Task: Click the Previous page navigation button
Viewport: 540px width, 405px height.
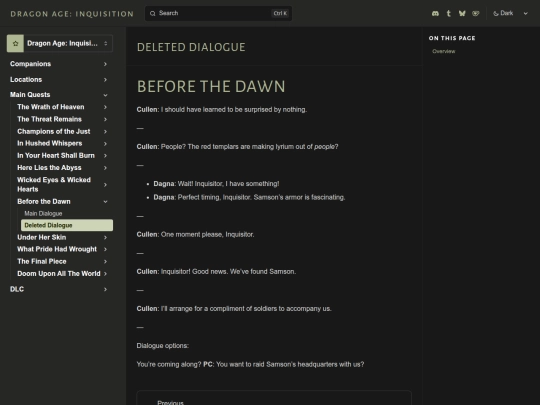Action: 274,398
